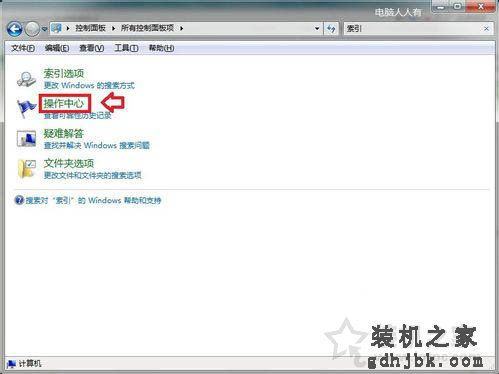Open the 文件(F) menu
Screen dimensions: 499x374
click(23, 48)
